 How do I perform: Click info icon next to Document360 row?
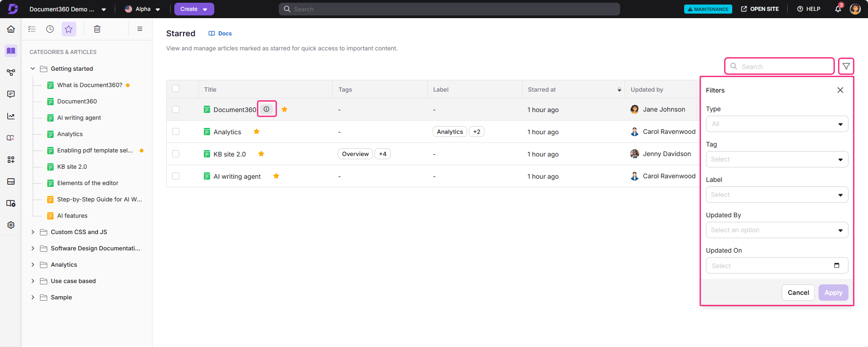tap(266, 109)
